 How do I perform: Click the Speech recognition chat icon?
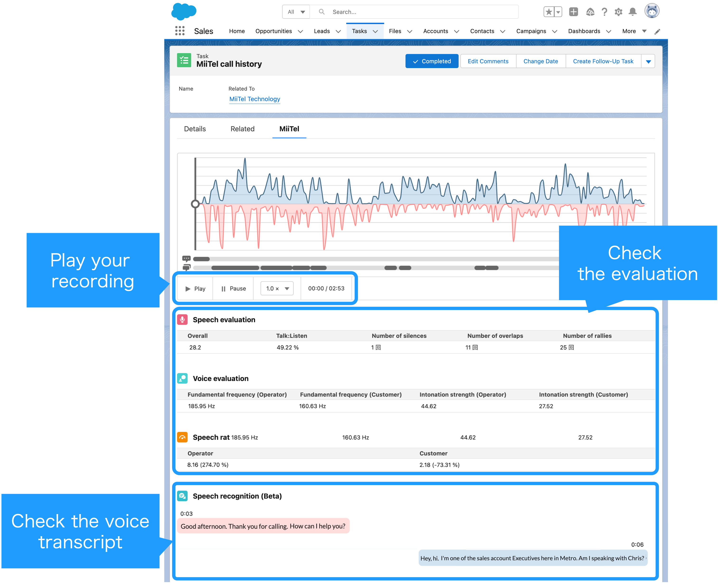pos(182,496)
